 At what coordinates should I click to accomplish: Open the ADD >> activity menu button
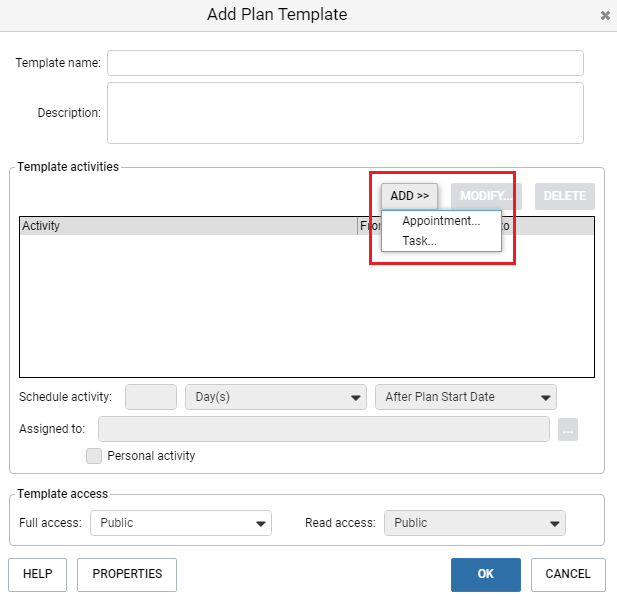tap(409, 196)
